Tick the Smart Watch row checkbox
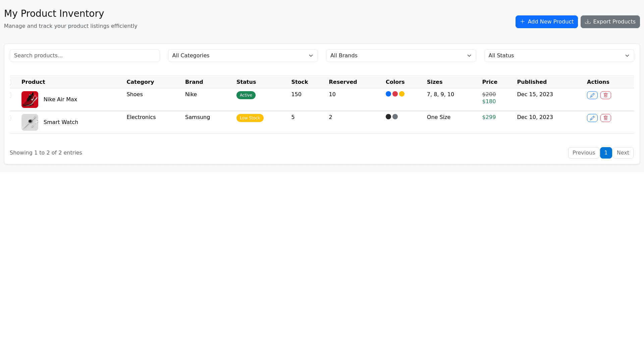Viewport: 644px width, 362px height. [10, 118]
